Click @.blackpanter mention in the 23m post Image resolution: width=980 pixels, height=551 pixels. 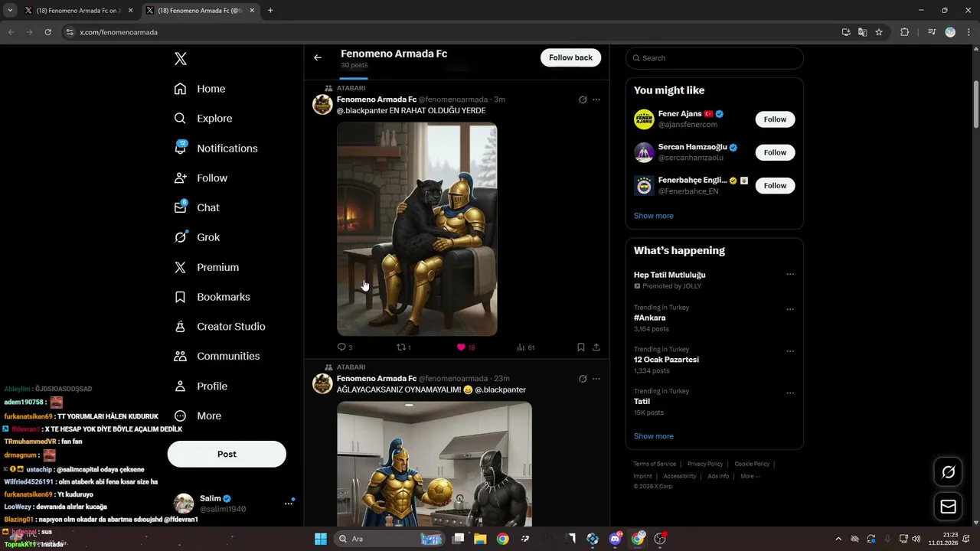click(500, 390)
